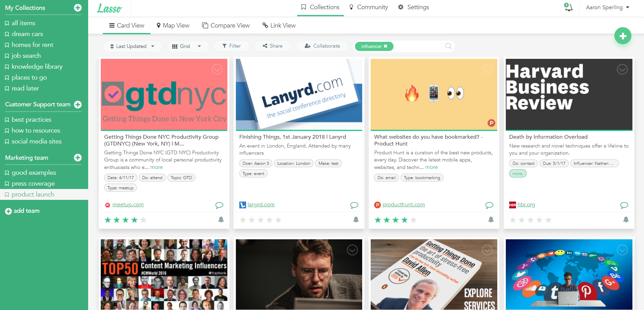Select the gtdnyc card checkmark circle
The image size is (644, 310).
[217, 70]
